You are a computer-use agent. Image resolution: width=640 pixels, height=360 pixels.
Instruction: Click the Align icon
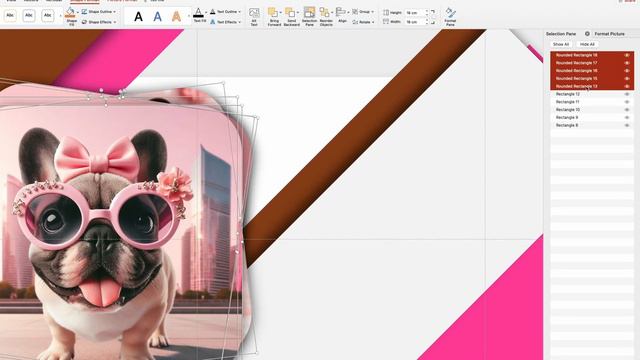tap(341, 13)
